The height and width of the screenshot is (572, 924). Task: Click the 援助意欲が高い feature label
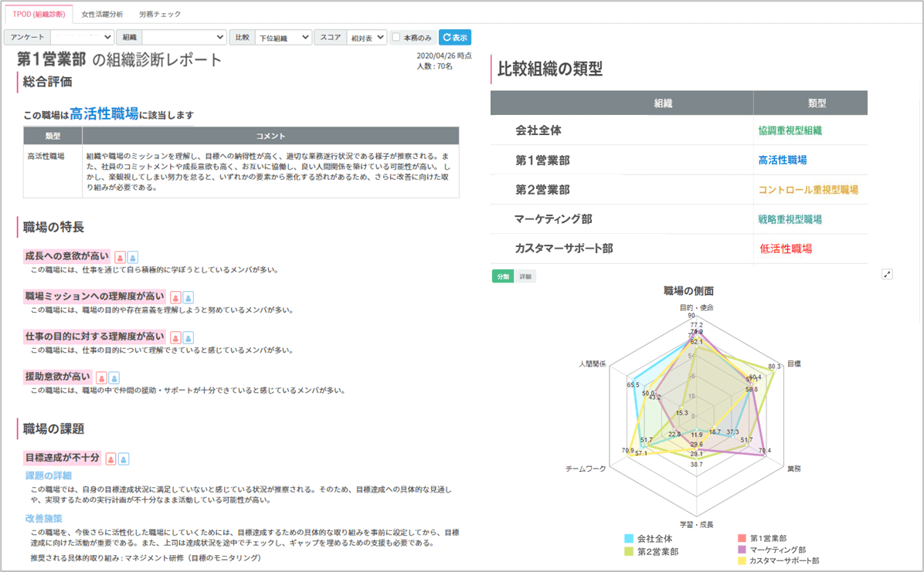[x=58, y=377]
